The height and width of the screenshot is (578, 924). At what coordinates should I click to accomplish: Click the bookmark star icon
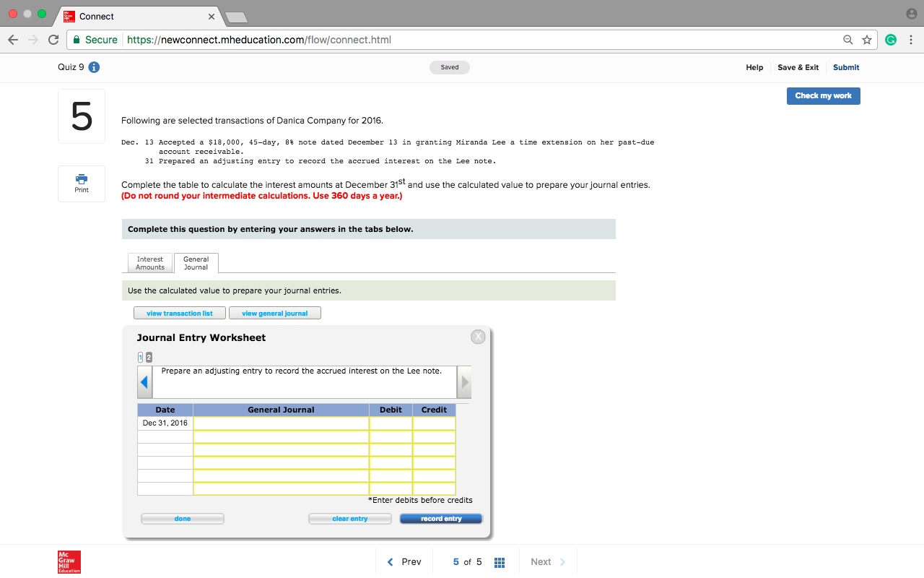tap(867, 40)
